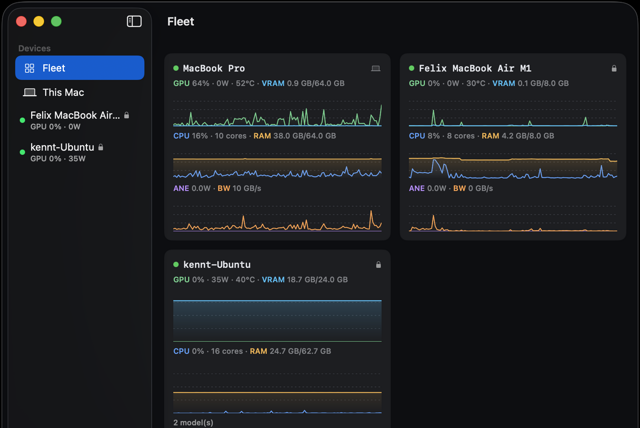Click 'CPU 8%' label on Felix card
640x428 pixels.
tap(424, 136)
